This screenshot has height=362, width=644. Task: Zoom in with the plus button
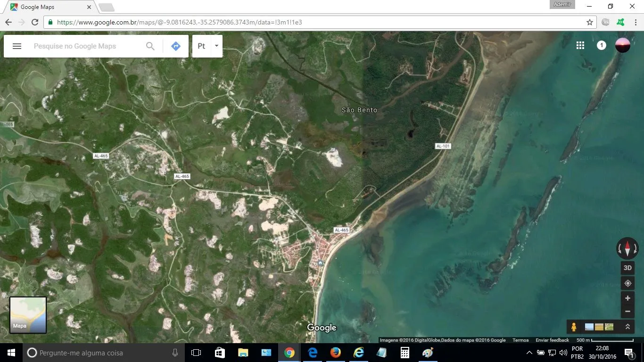tap(627, 298)
